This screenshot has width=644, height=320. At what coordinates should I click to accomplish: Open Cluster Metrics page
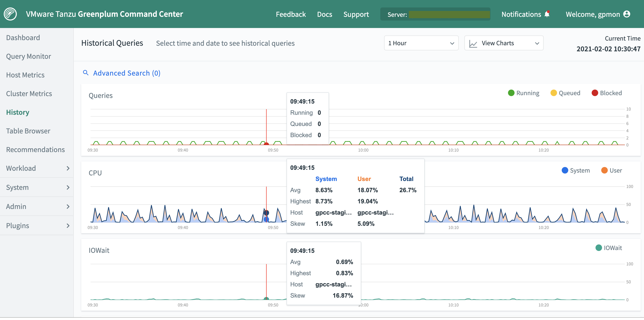click(29, 94)
